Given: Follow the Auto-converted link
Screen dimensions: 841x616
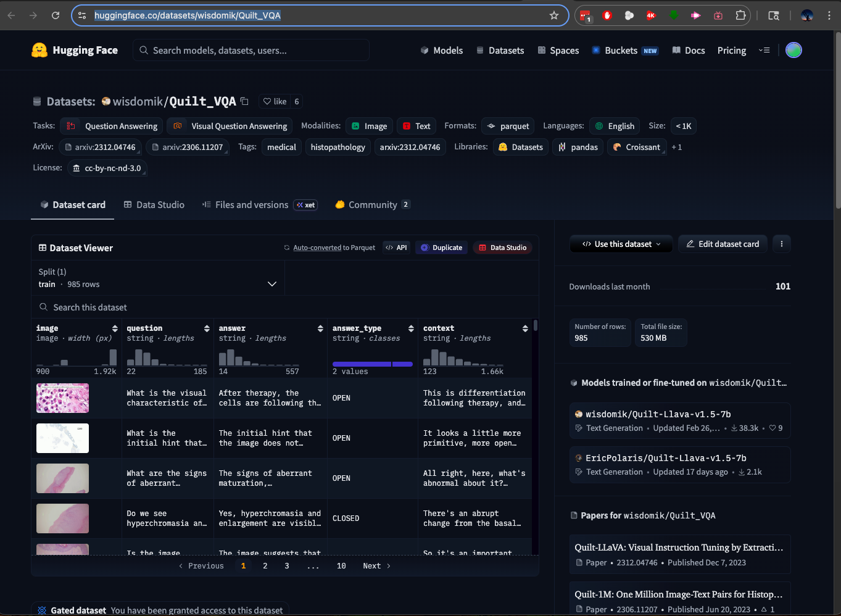Looking at the screenshot, I should tap(317, 248).
